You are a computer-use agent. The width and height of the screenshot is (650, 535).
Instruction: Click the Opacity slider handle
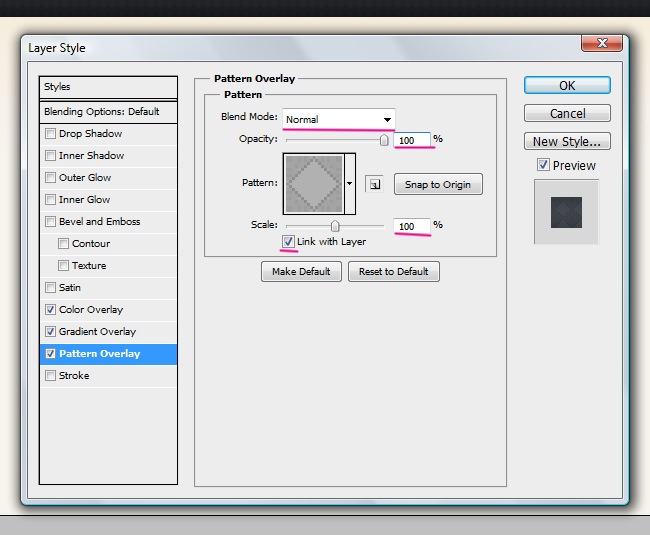(x=383, y=141)
